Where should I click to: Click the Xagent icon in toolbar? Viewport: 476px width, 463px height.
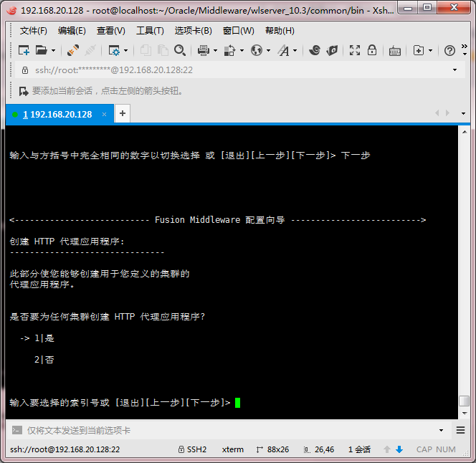[x=332, y=50]
